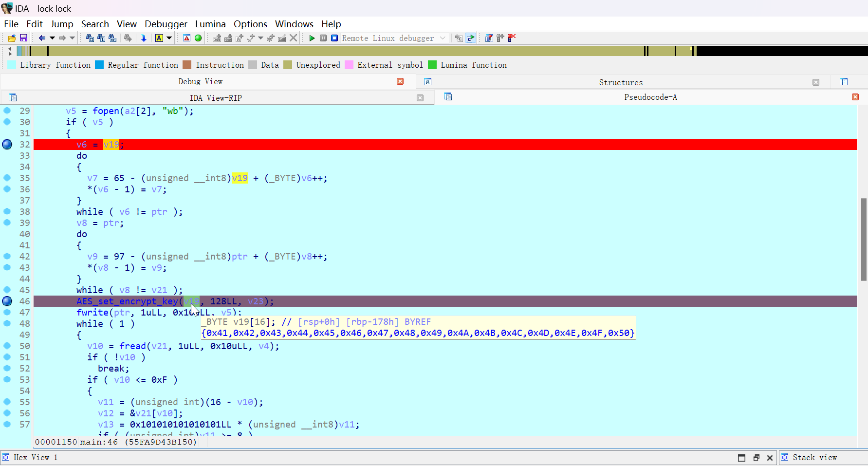Close the Pseudocode-A tab

click(855, 97)
